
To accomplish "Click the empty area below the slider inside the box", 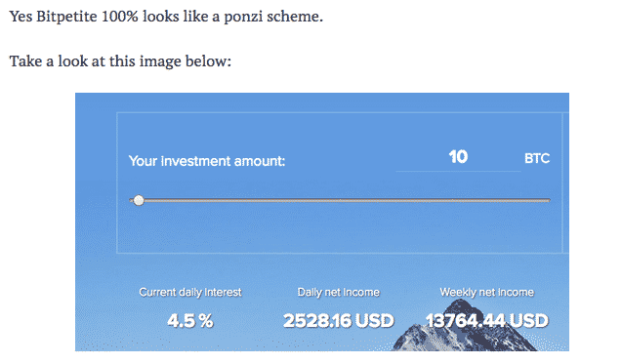I will tap(340, 230).
